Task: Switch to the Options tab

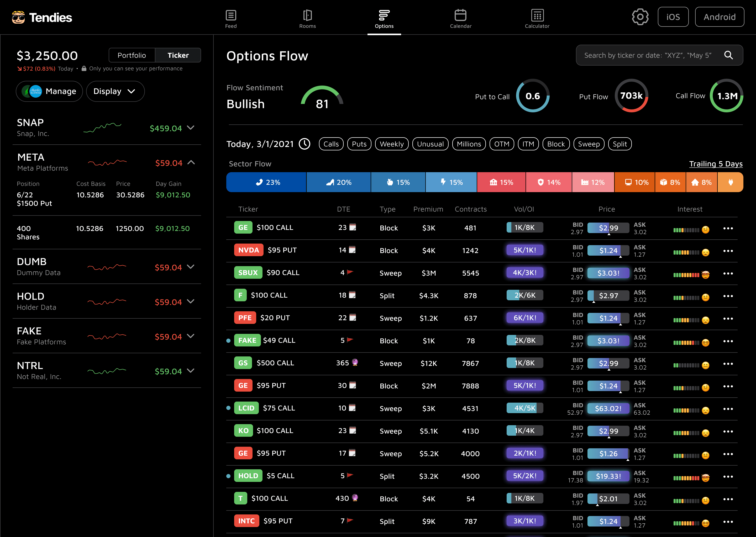Action: [384, 19]
